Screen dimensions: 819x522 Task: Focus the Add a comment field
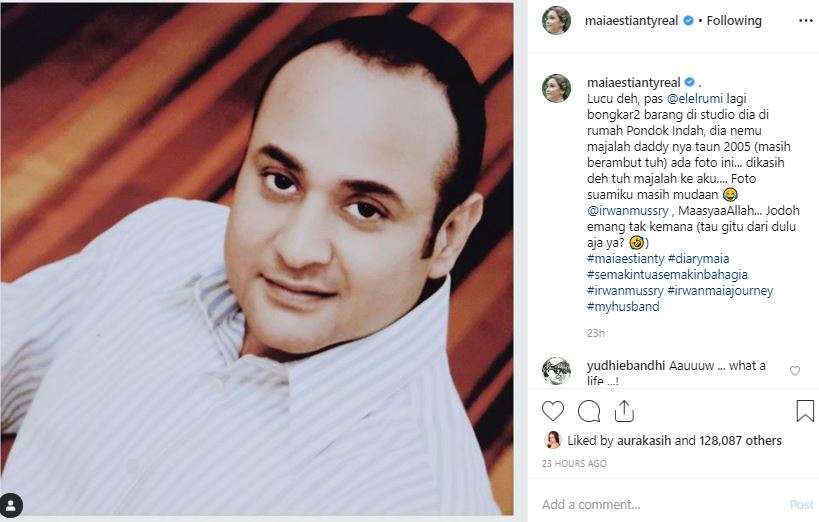663,505
